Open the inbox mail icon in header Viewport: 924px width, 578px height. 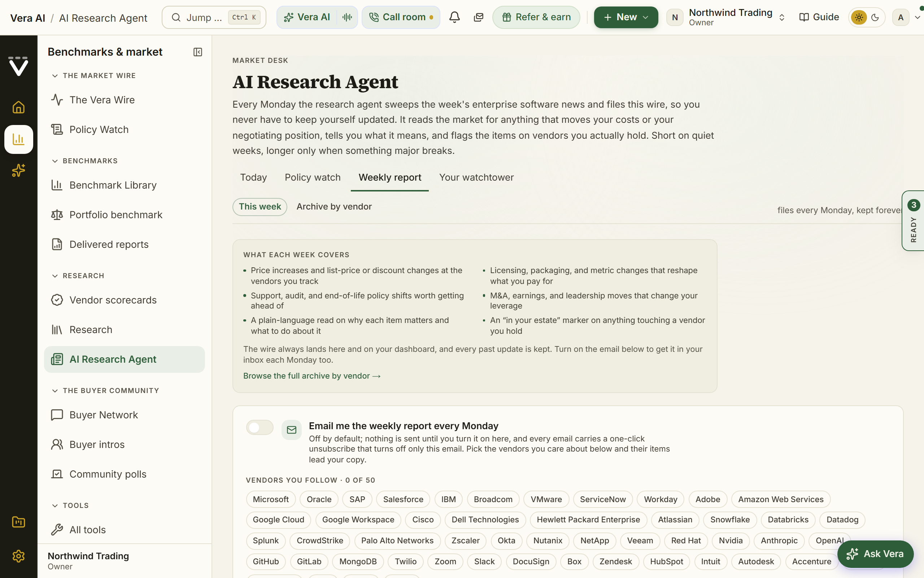pyautogui.click(x=478, y=17)
